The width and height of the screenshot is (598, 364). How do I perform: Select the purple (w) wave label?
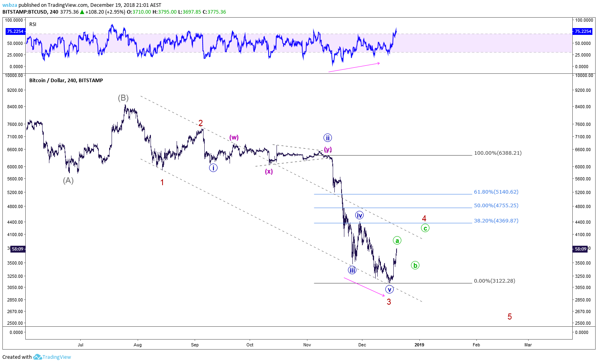click(234, 138)
